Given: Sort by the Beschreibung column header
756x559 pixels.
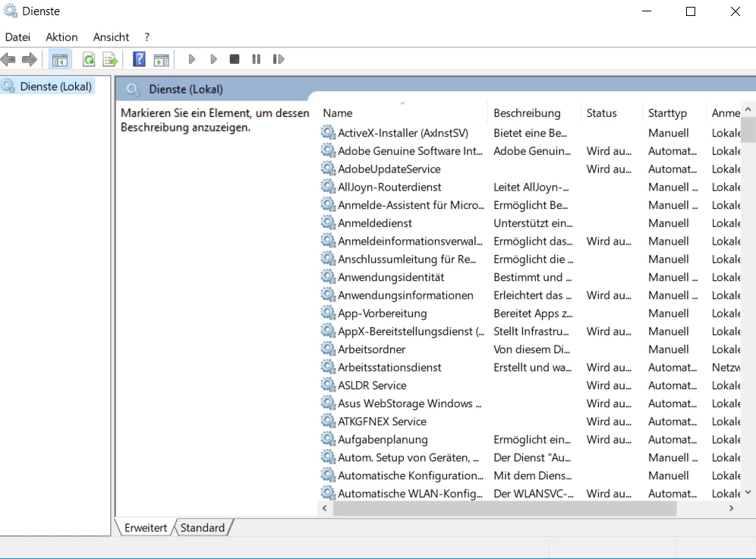Looking at the screenshot, I should pos(534,113).
